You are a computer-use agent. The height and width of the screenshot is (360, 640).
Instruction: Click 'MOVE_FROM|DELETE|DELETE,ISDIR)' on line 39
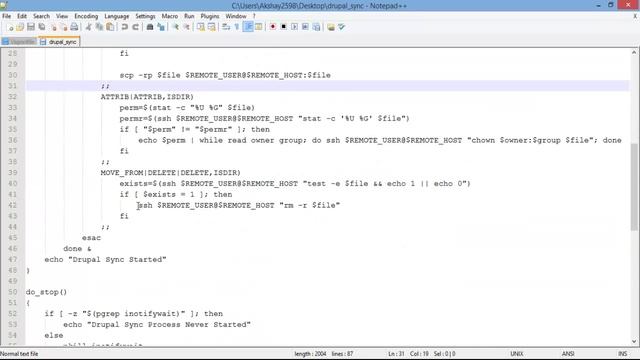tap(171, 173)
